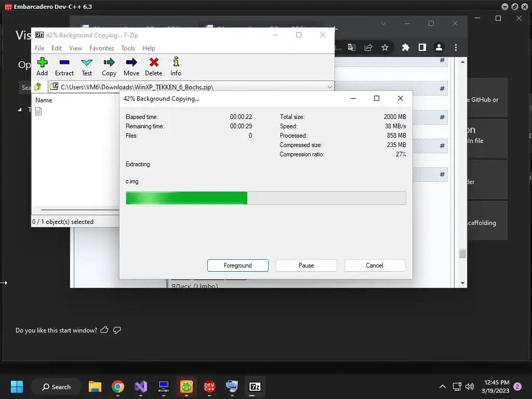Open the File menu in 7-Zip

coord(39,48)
